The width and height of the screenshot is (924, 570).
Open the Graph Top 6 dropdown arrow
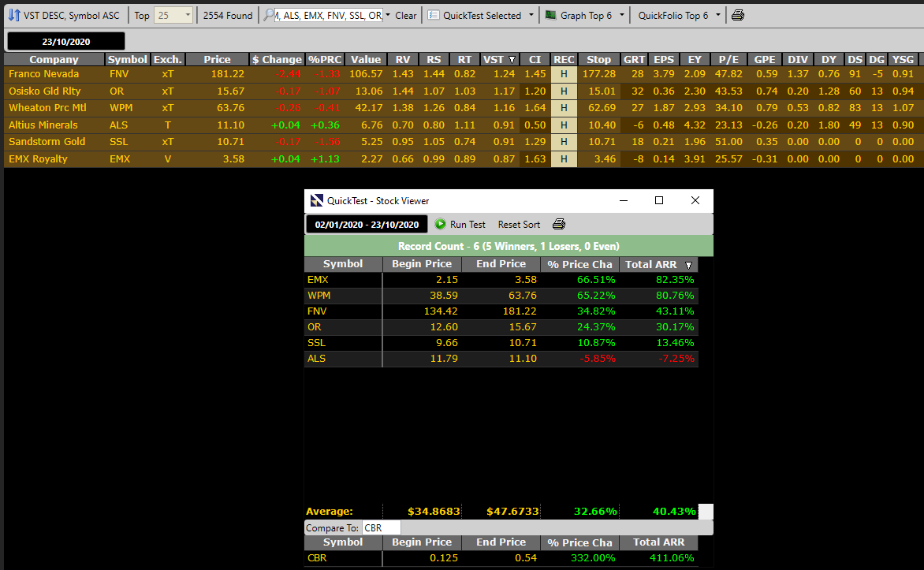[x=622, y=15]
